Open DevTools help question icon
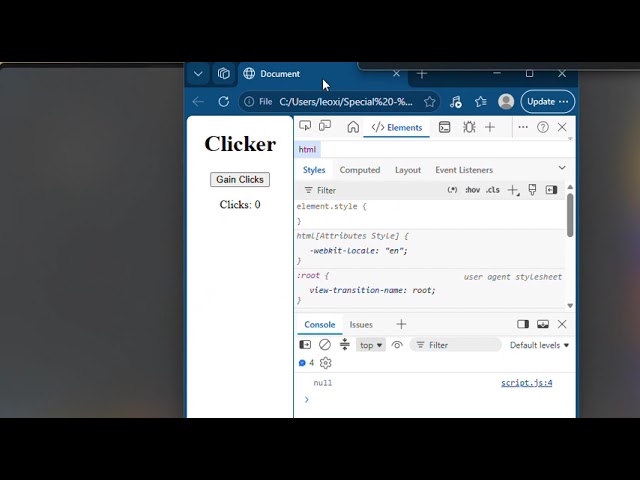 (542, 127)
